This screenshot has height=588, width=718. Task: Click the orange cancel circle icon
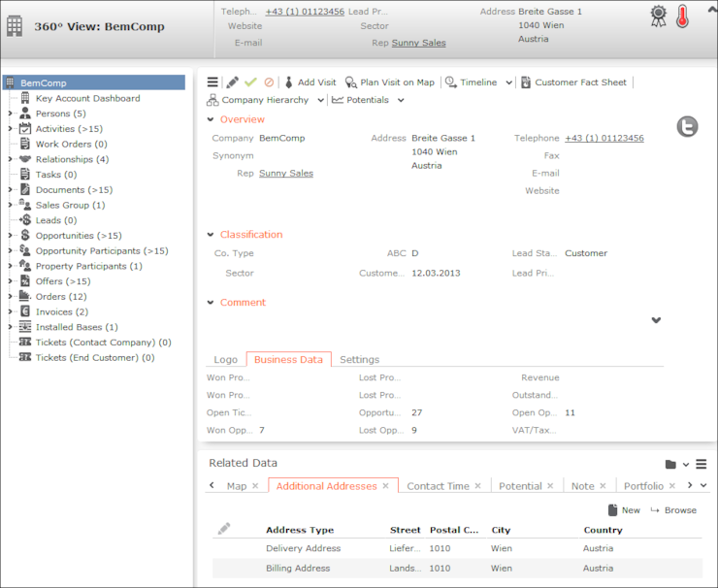pyautogui.click(x=269, y=82)
